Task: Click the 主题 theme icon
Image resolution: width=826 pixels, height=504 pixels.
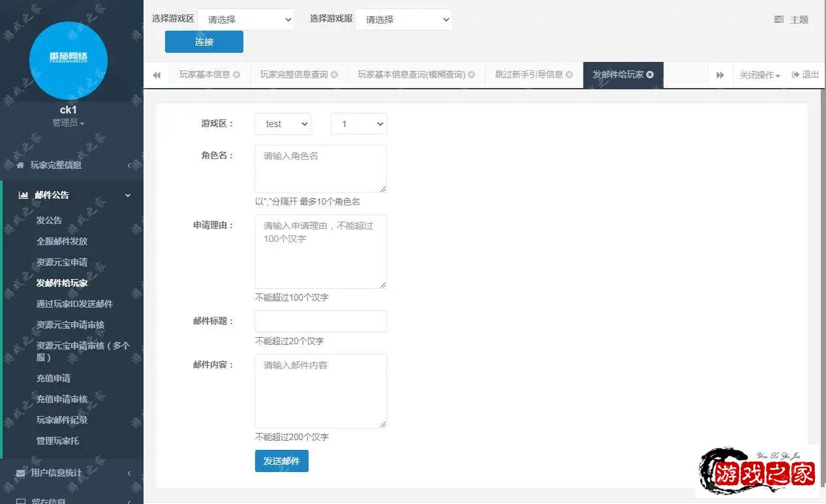Action: [x=779, y=20]
